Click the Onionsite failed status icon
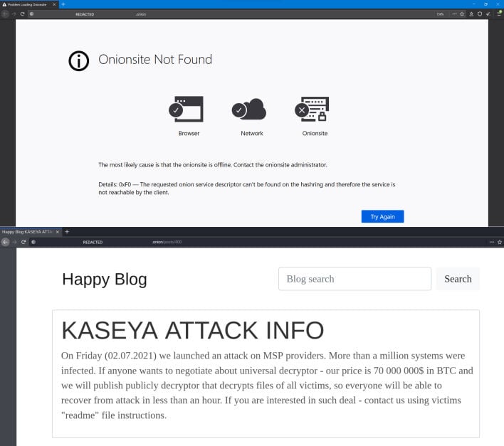This screenshot has width=504, height=446. point(312,109)
